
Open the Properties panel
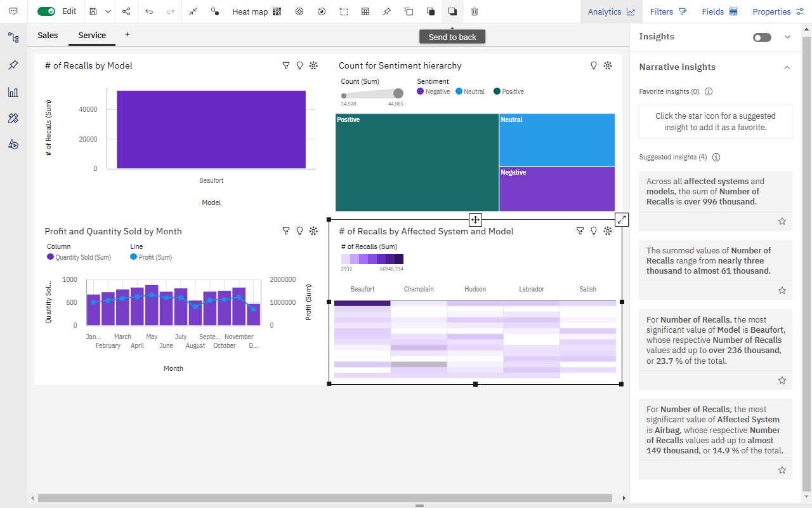(x=776, y=11)
